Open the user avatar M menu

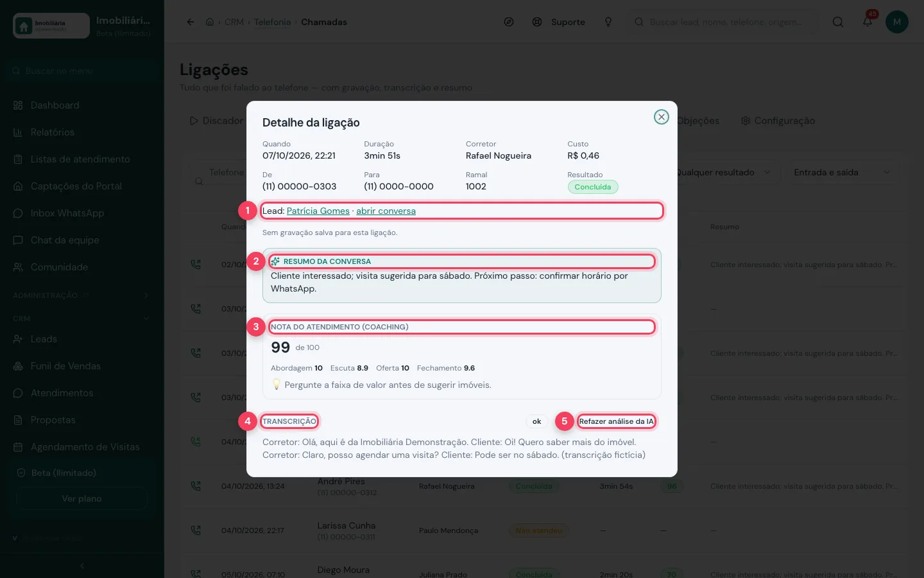click(x=897, y=22)
